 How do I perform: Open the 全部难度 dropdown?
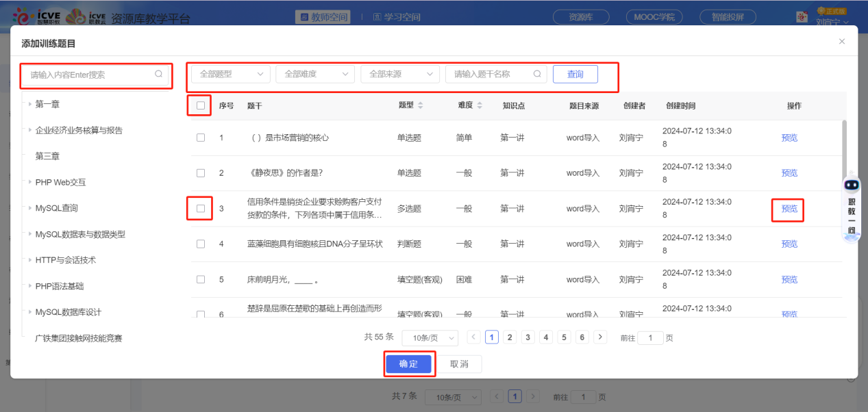315,74
